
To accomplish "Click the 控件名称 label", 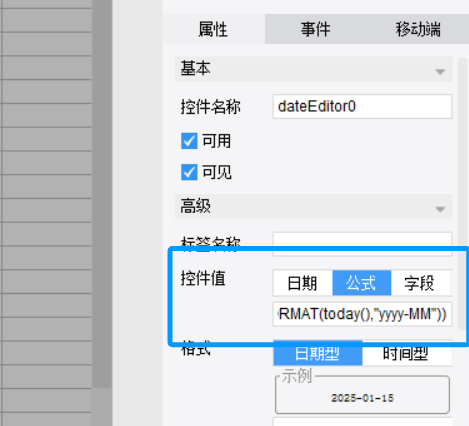I will [210, 107].
